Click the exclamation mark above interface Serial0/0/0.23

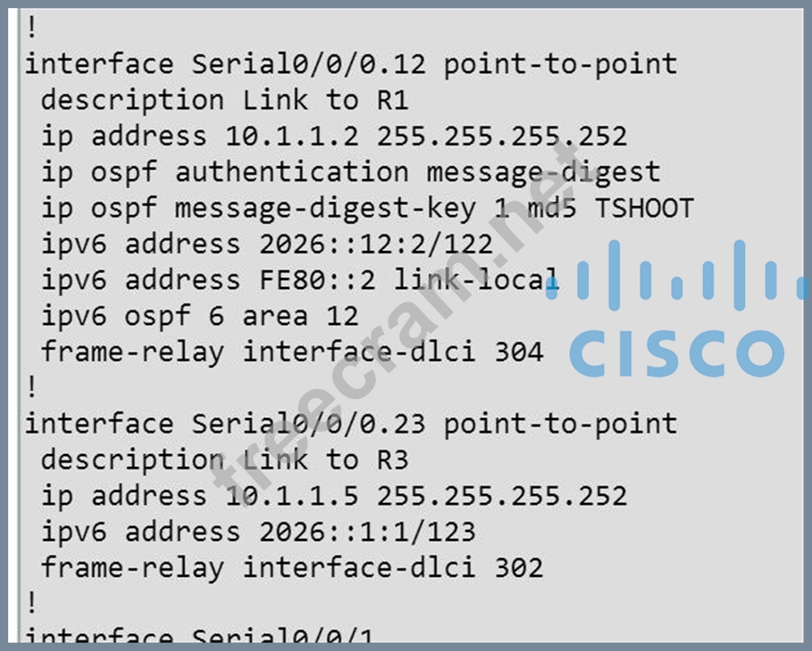33,388
